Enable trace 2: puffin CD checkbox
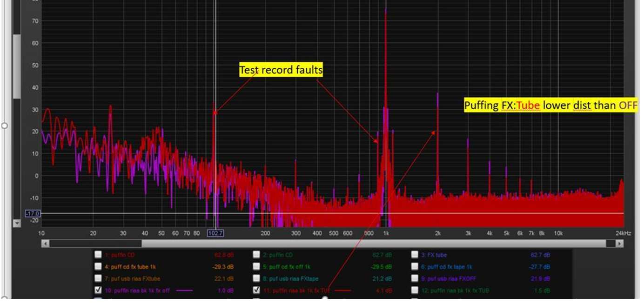 click(256, 255)
